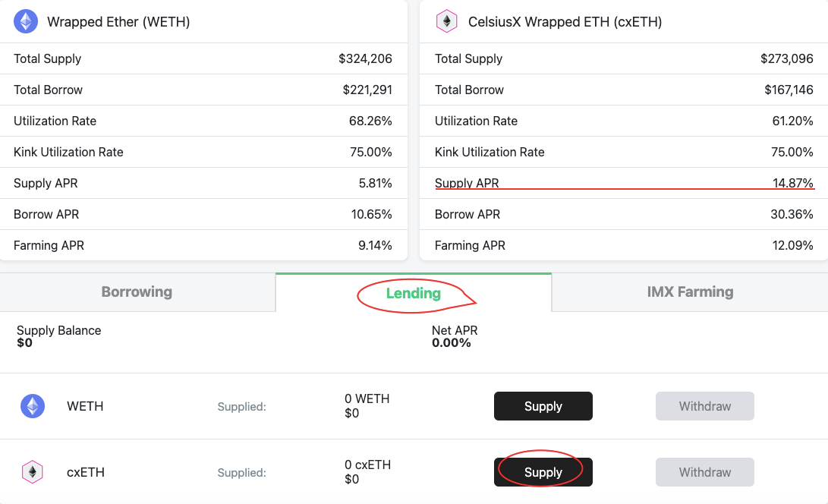Click the WETH Ethereum icon in card header

(26, 22)
